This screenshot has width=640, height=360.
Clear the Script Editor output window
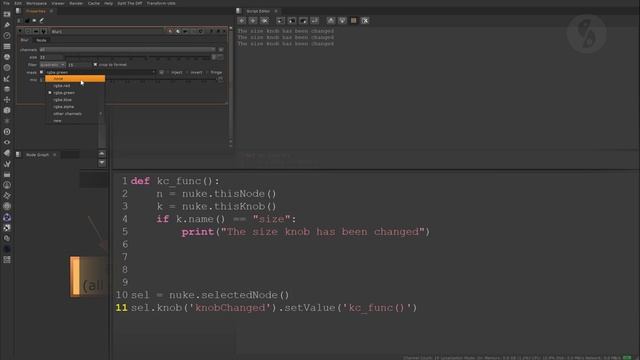[x=365, y=20]
